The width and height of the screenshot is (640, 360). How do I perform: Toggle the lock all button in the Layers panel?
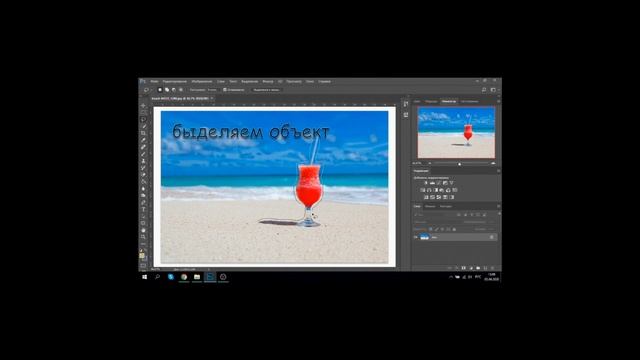(454, 229)
